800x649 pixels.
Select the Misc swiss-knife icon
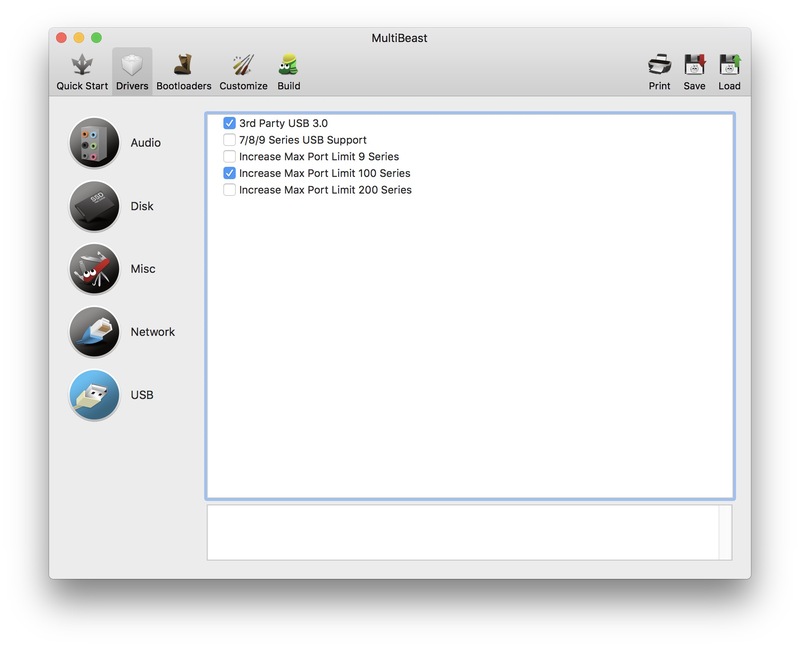(94, 269)
